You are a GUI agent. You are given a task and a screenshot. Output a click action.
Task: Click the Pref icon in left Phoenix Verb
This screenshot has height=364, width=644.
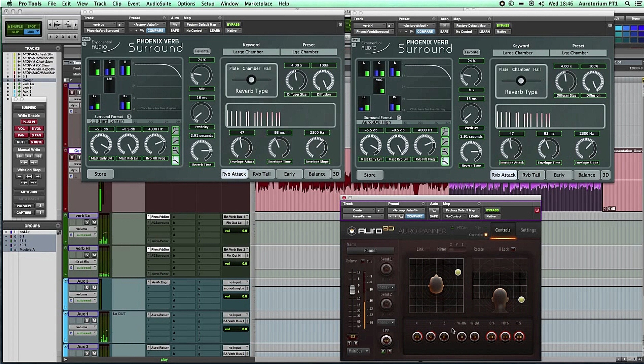(86, 39)
